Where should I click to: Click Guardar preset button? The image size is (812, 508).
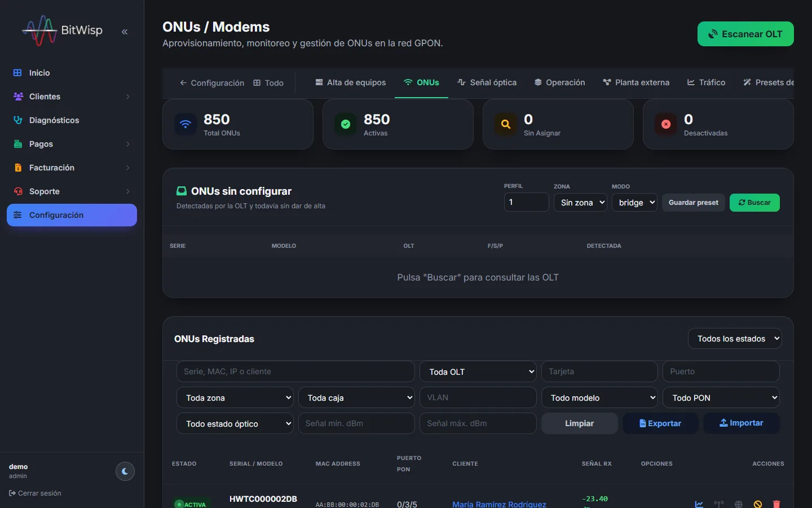pyautogui.click(x=694, y=203)
